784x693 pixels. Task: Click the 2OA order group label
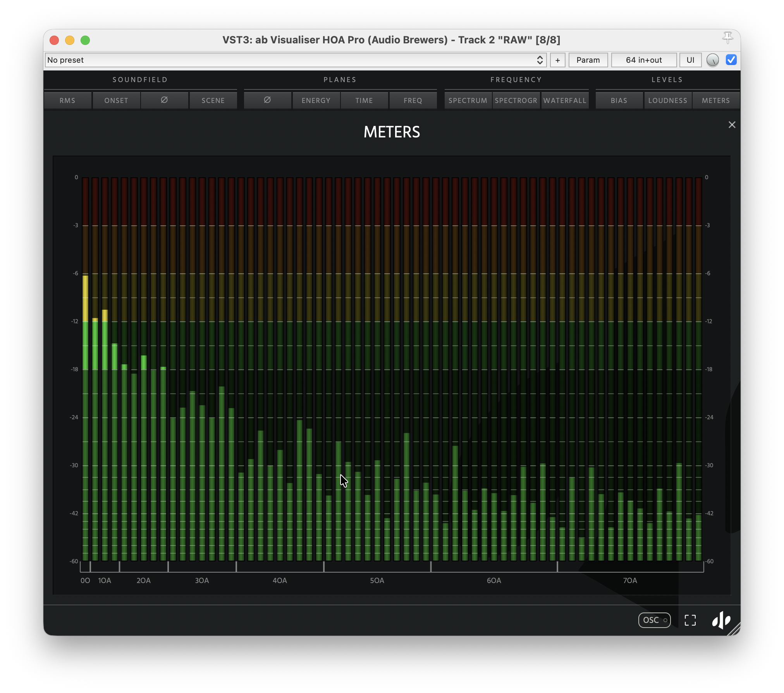[x=144, y=580]
